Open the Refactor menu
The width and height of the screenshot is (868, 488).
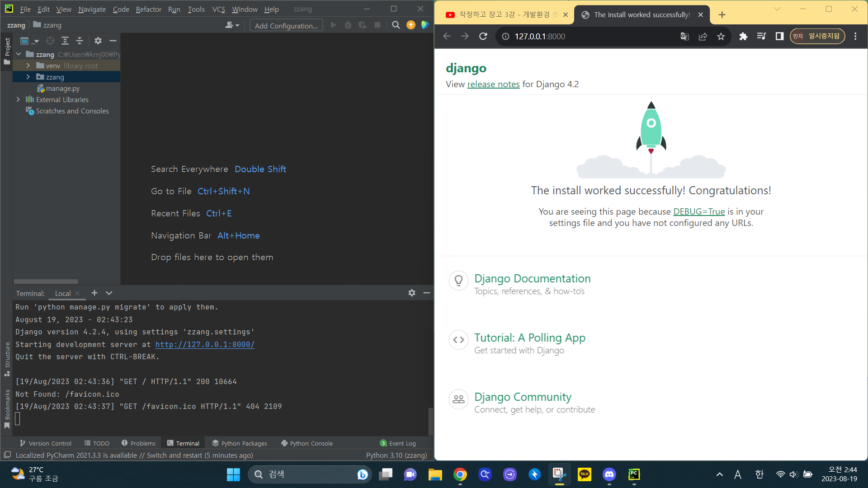[x=149, y=9]
